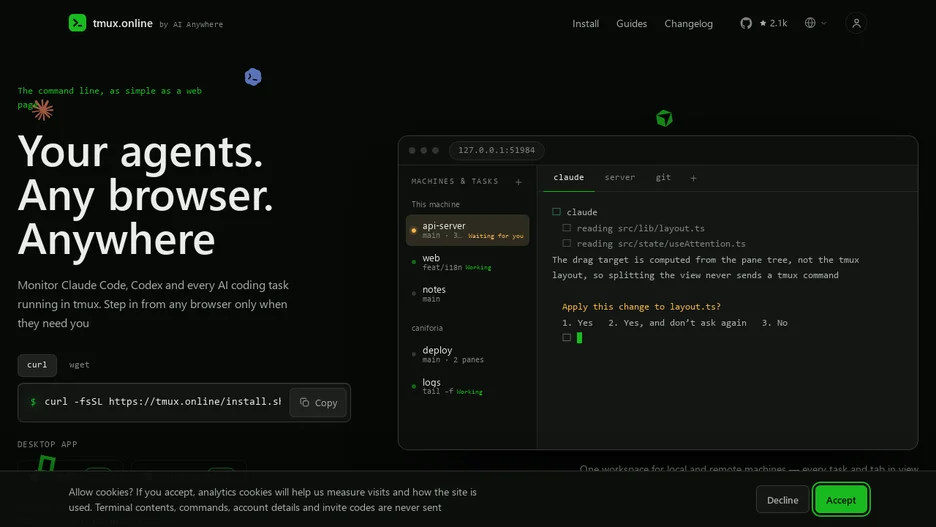Accept the analytics cookies
The width and height of the screenshot is (936, 527).
point(840,500)
